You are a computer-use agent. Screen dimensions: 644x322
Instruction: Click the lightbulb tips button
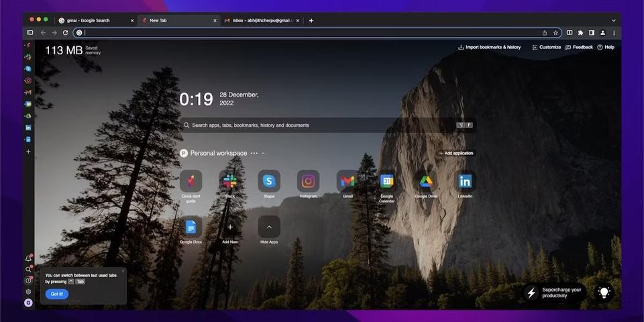[x=604, y=292]
